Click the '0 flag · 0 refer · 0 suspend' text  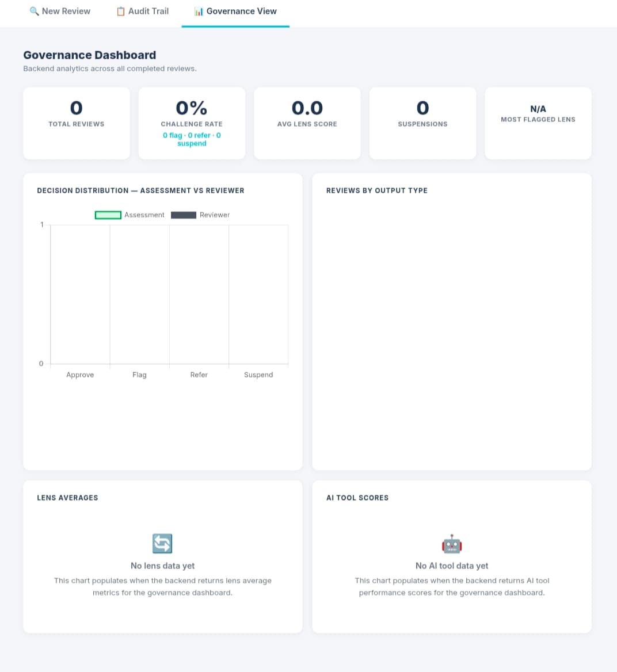click(x=192, y=139)
